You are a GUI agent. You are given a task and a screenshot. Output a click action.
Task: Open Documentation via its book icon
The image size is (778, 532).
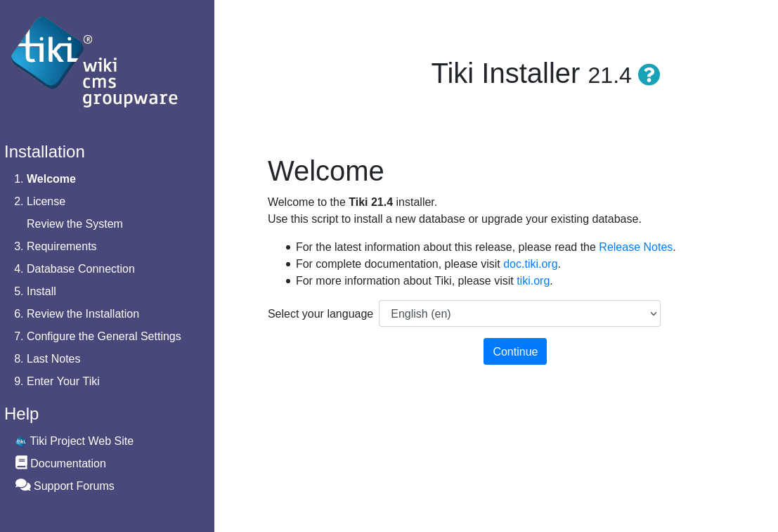click(x=21, y=462)
